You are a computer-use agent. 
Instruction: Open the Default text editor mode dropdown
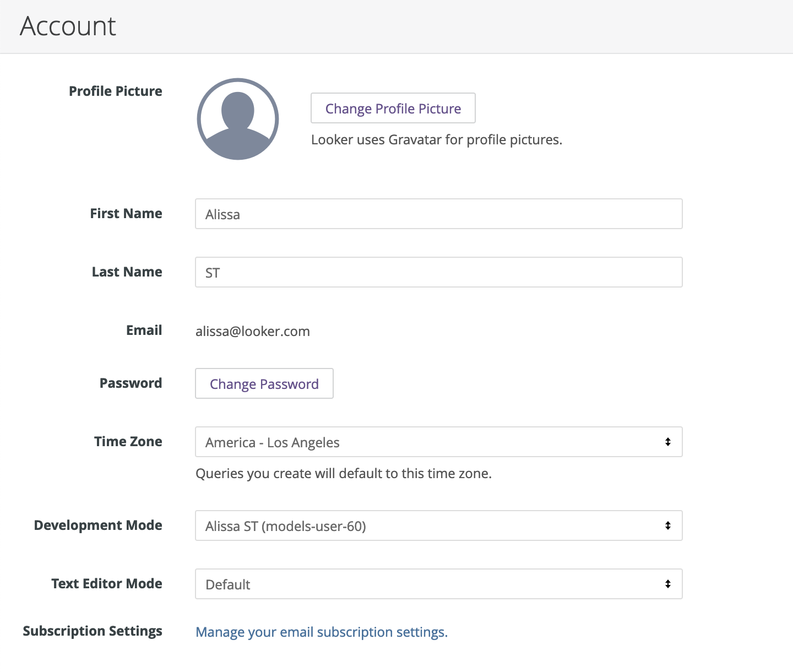click(x=430, y=584)
